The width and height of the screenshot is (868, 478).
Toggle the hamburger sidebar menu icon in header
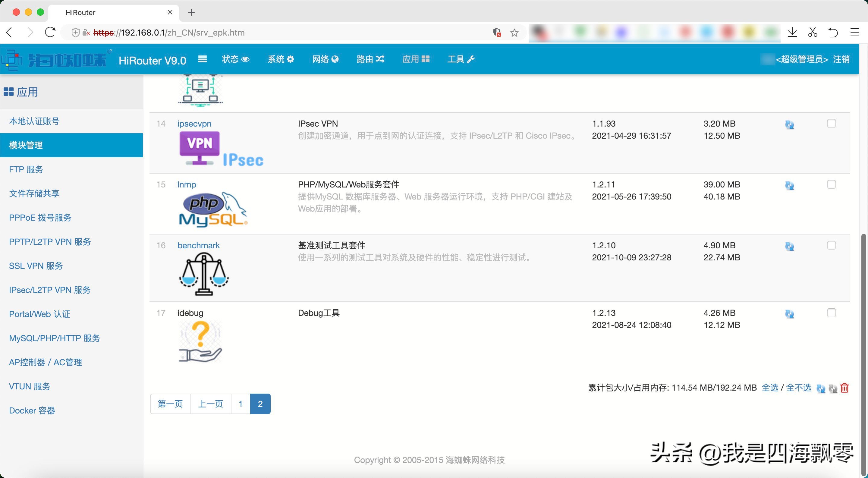click(202, 59)
